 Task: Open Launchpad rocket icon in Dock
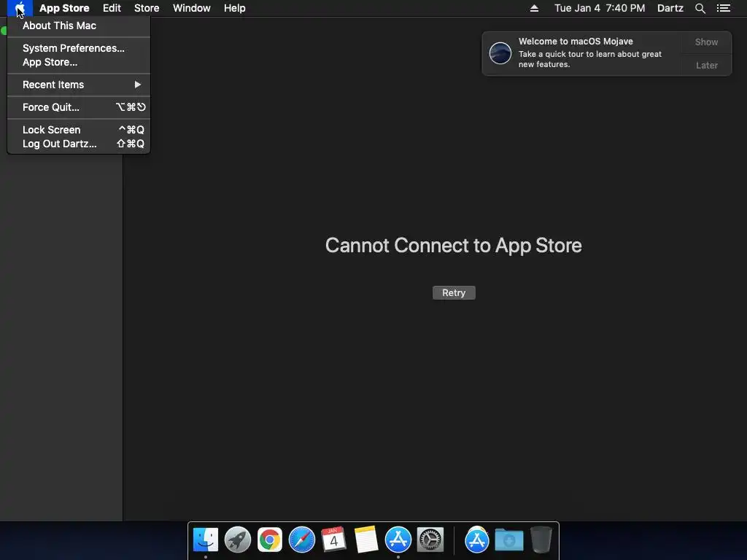click(x=238, y=540)
